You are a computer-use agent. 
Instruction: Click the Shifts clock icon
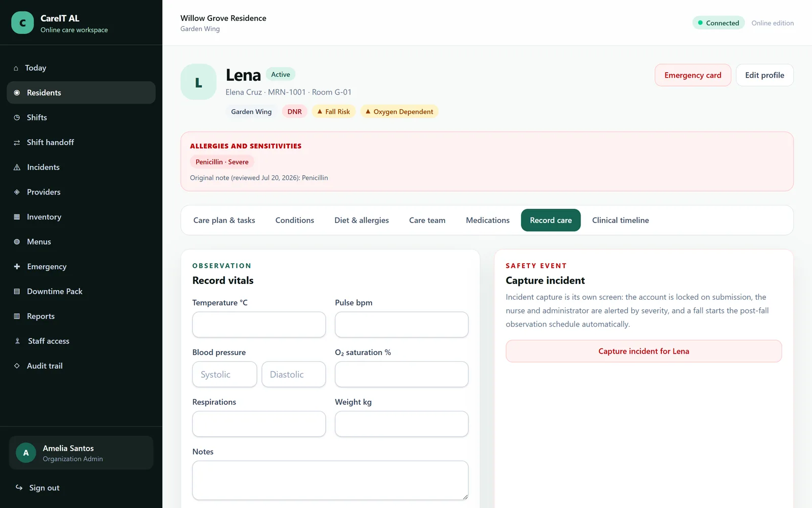17,117
